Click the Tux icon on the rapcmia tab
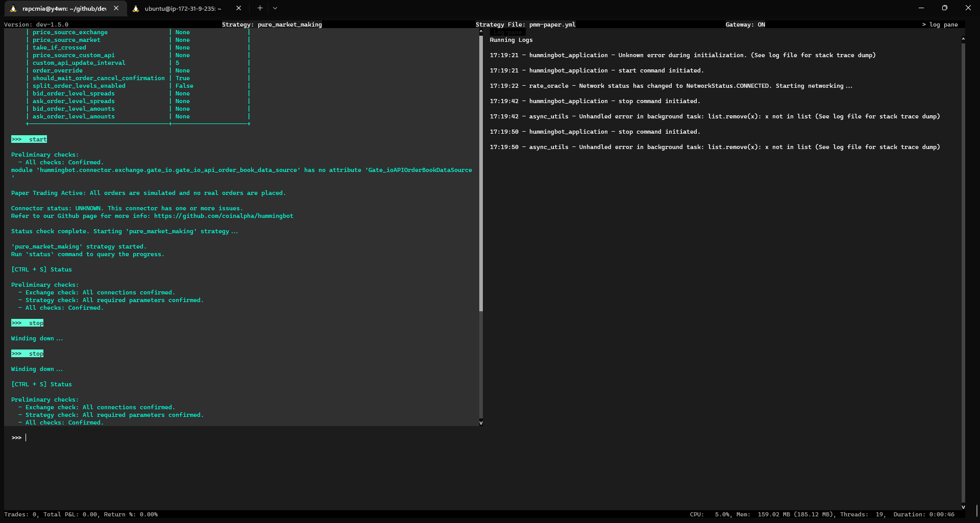 click(x=14, y=8)
